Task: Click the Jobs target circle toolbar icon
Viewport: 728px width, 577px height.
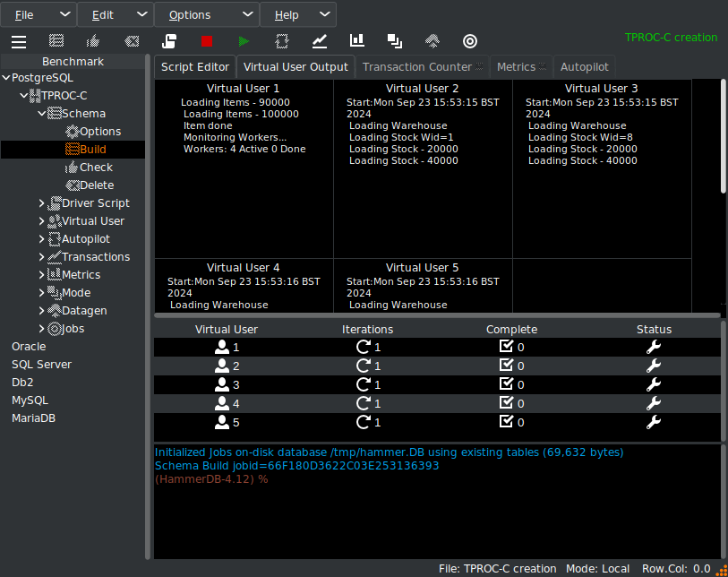Action: 470,41
